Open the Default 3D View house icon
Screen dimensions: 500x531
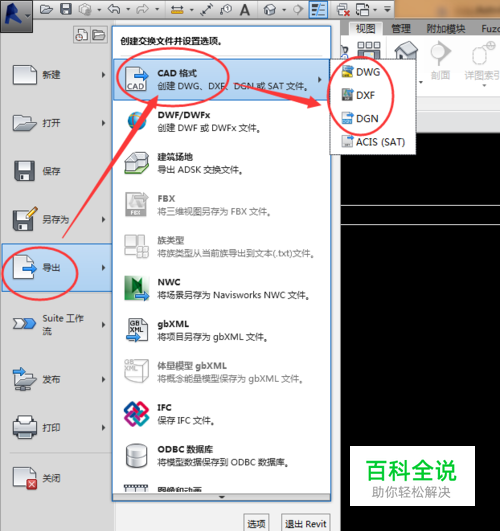[x=270, y=9]
